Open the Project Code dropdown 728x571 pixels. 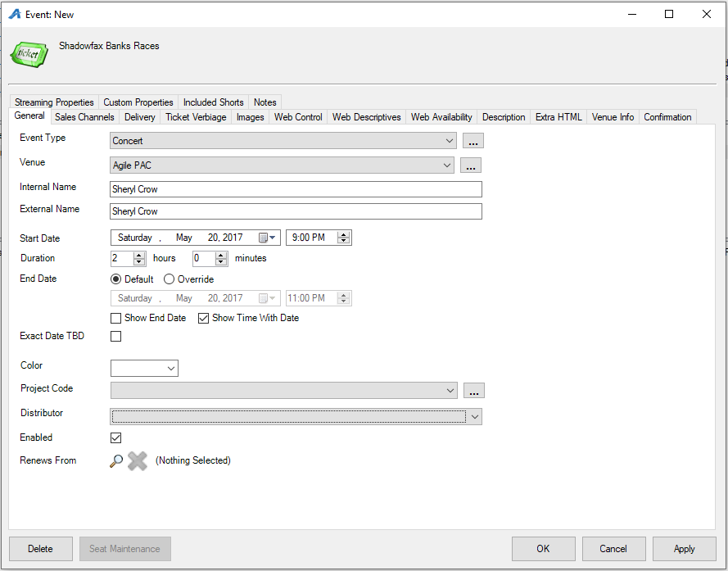coord(450,390)
